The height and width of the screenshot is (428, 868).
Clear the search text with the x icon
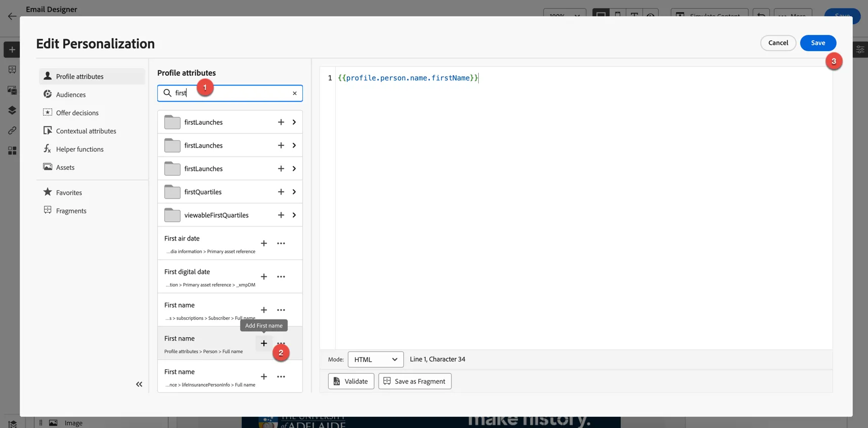click(x=295, y=93)
